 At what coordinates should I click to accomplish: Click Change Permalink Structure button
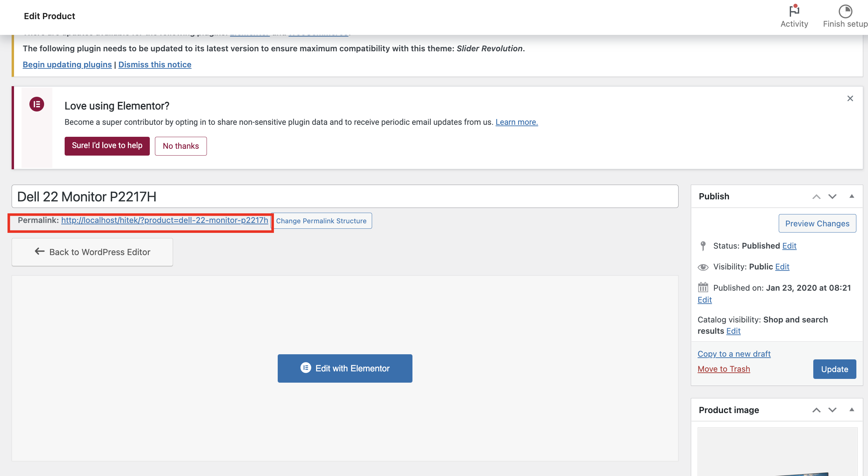tap(321, 221)
